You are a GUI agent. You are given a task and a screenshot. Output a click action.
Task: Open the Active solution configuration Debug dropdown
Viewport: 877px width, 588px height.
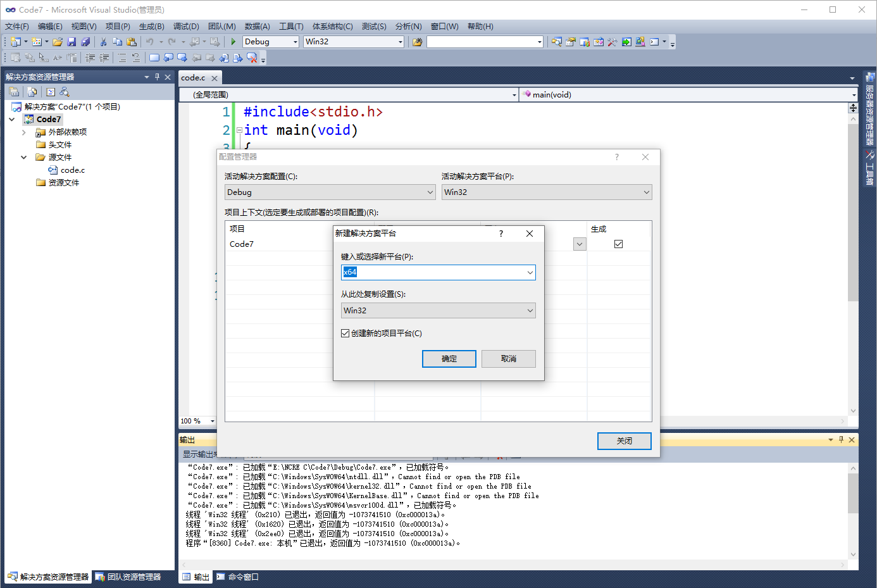point(430,192)
